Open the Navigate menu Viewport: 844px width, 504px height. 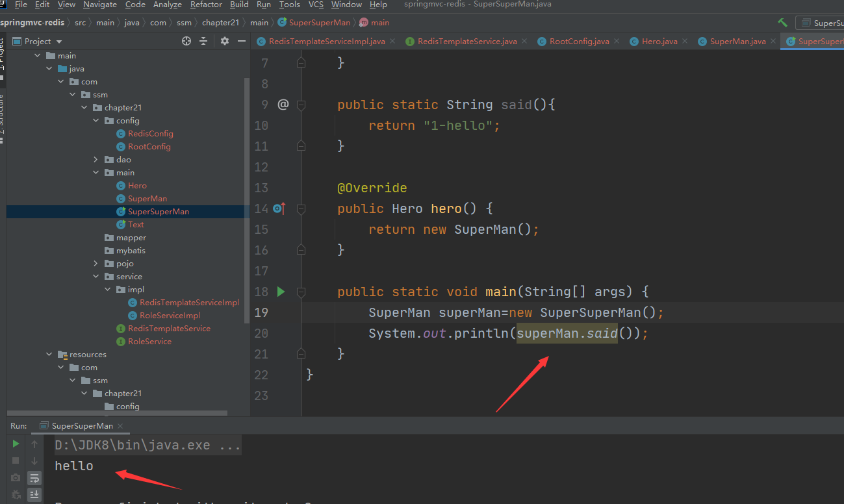pos(100,5)
